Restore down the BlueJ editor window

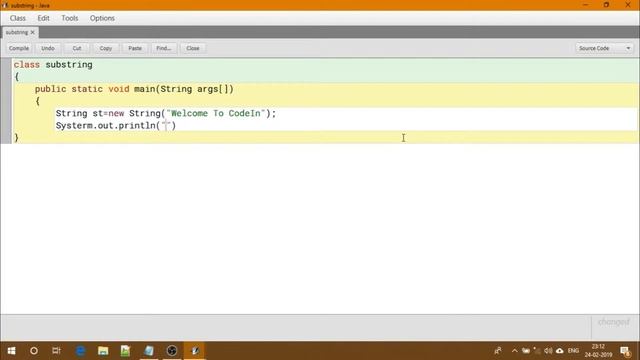coord(606,5)
